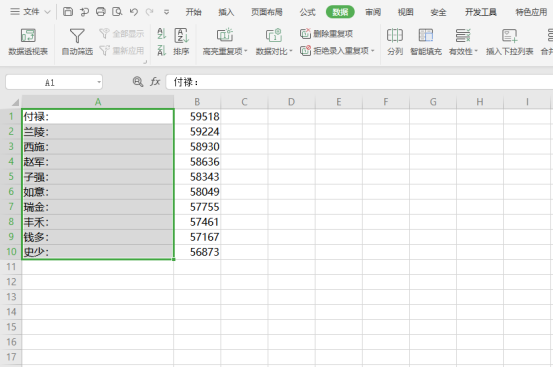Click Insert Dropdown List (插入下拉列表)
Viewport: 554px width, 368px height.
tap(509, 42)
